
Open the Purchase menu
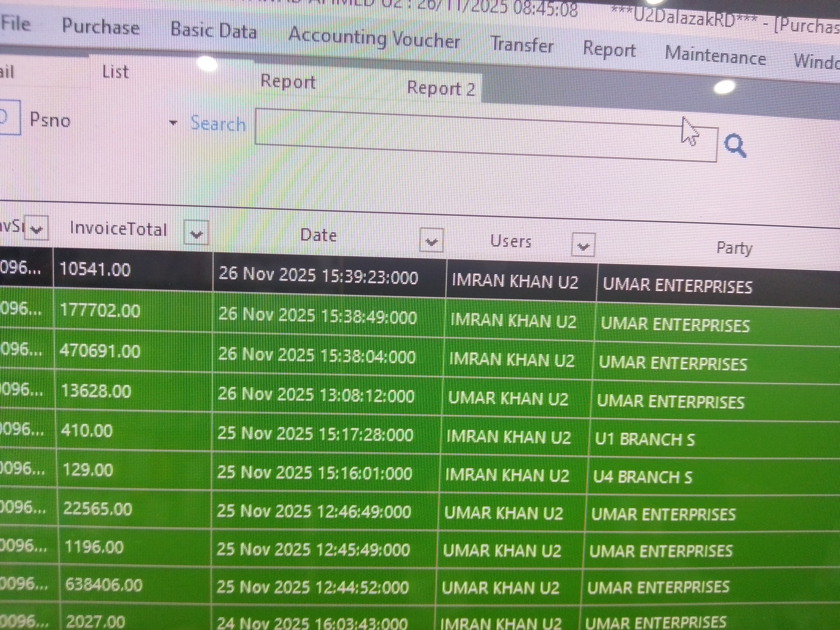101,27
